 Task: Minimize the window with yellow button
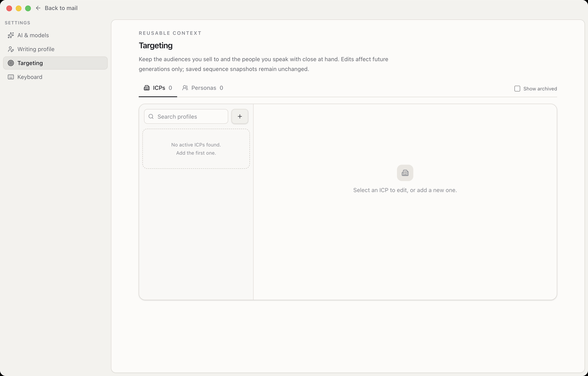[19, 8]
